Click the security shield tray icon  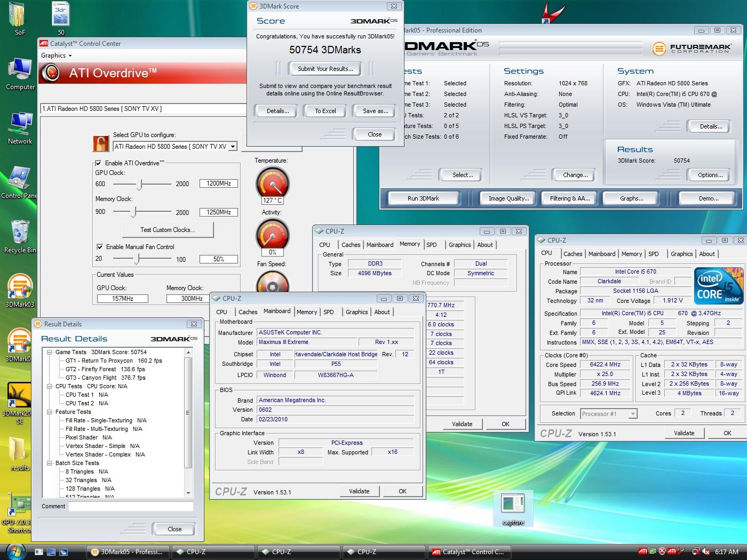click(x=662, y=551)
